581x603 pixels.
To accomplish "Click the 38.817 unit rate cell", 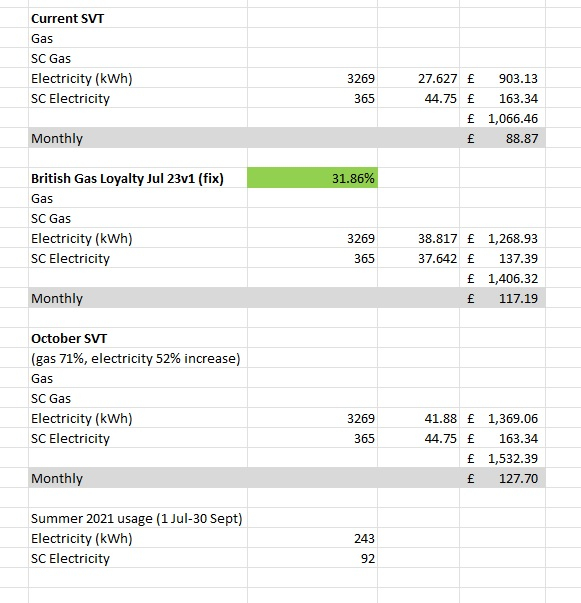I will click(418, 238).
